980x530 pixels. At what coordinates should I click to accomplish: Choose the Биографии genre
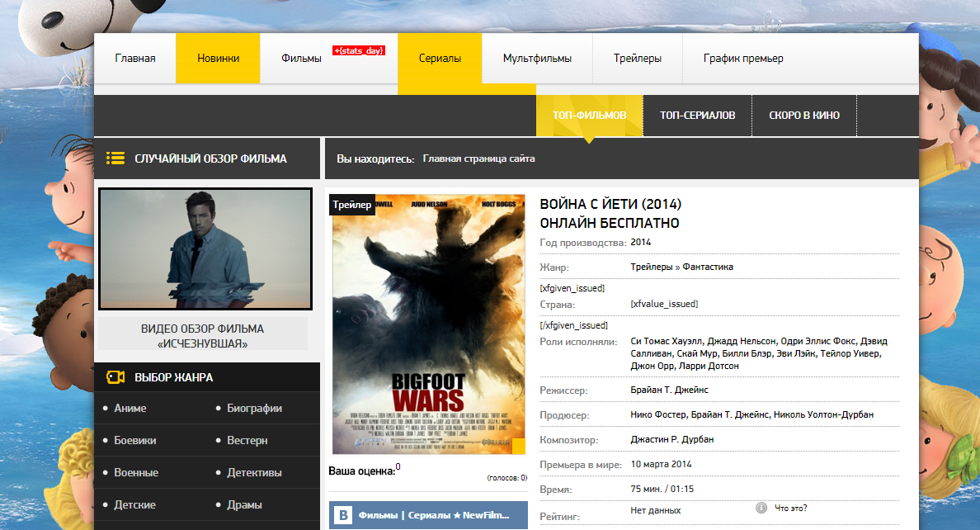tap(254, 408)
